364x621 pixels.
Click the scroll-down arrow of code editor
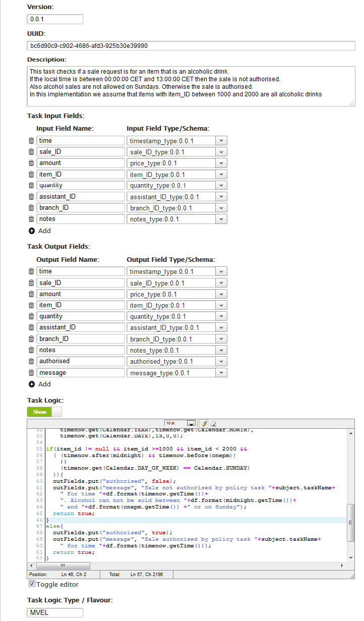pyautogui.click(x=351, y=557)
